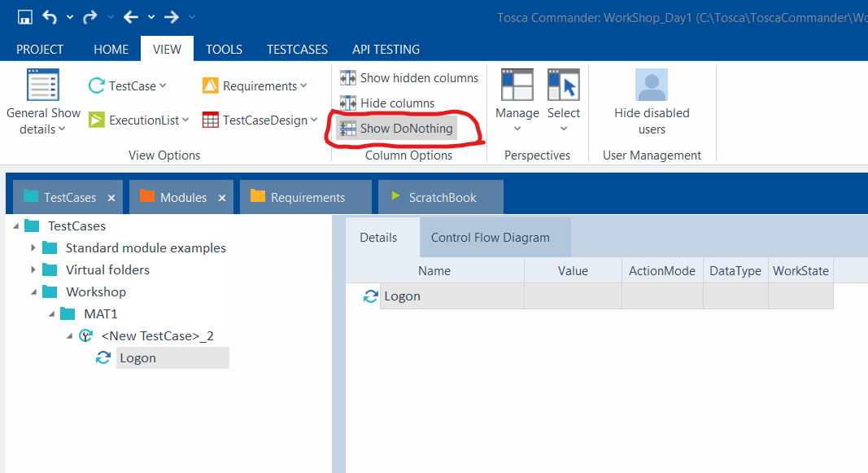Click the Value column header
This screenshot has width=868, height=473.
tap(573, 271)
